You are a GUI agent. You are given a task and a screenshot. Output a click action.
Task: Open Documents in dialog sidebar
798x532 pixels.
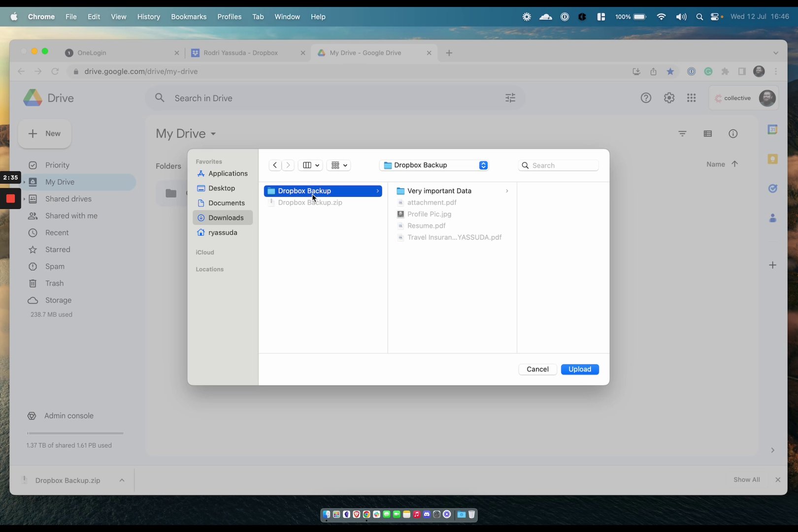pyautogui.click(x=223, y=203)
